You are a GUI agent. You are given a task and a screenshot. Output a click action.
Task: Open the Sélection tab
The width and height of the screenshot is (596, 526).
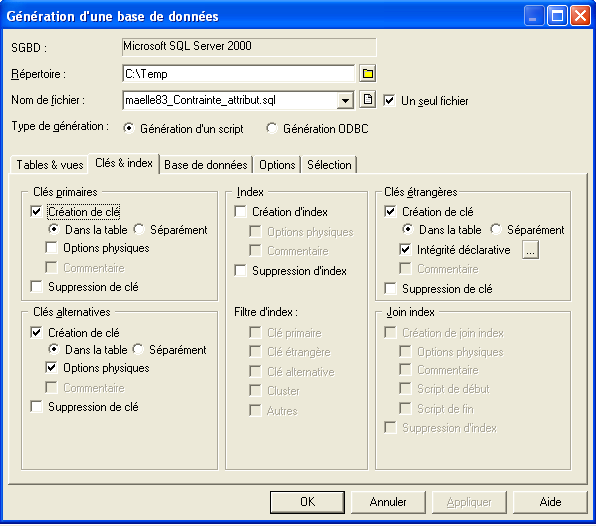(329, 165)
